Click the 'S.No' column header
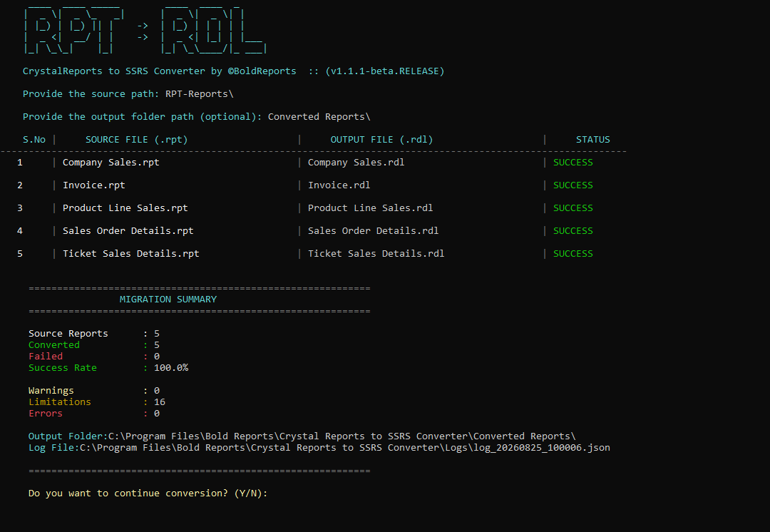 pos(34,140)
